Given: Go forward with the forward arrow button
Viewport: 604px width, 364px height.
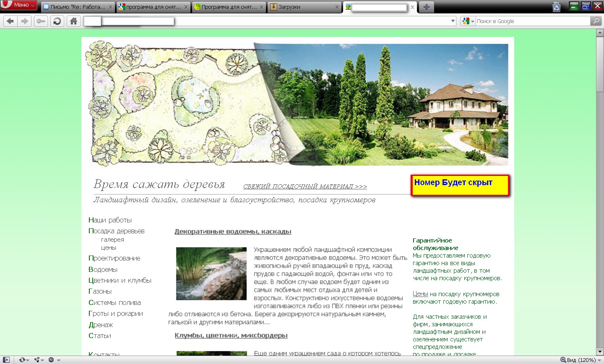Looking at the screenshot, I should tap(25, 21).
